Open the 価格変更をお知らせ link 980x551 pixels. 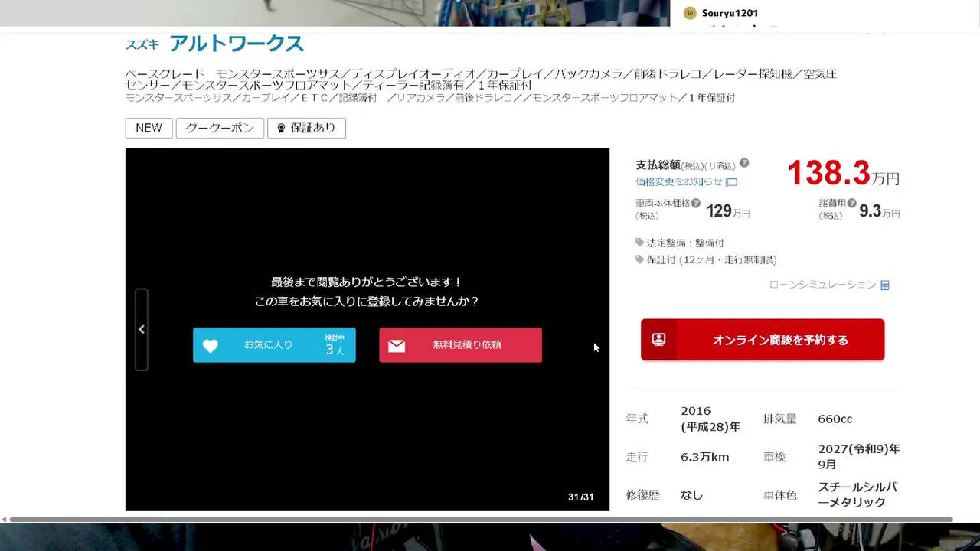coord(679,181)
